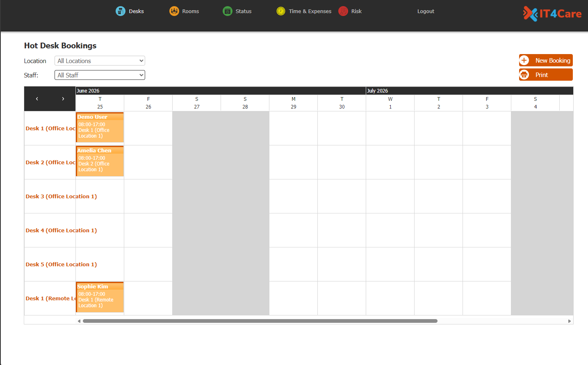Go to next dates with right chevron

tap(63, 99)
